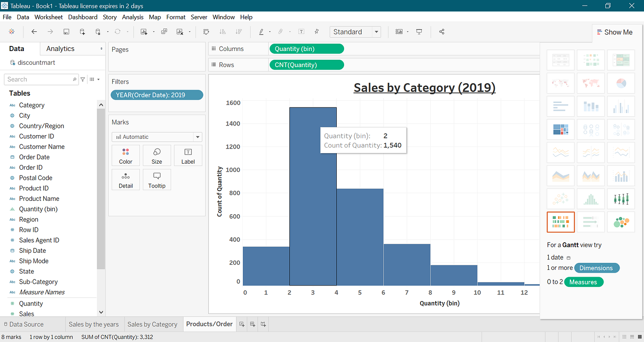
Task: Pick the treemap chart in Show Me
Action: click(x=561, y=130)
